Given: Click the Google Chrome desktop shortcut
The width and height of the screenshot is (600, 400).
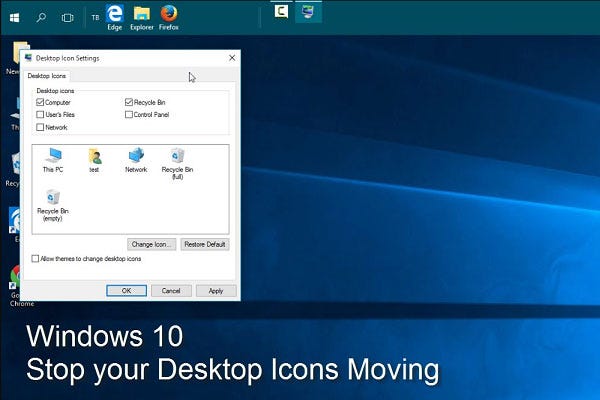Looking at the screenshot, I should click(17, 285).
